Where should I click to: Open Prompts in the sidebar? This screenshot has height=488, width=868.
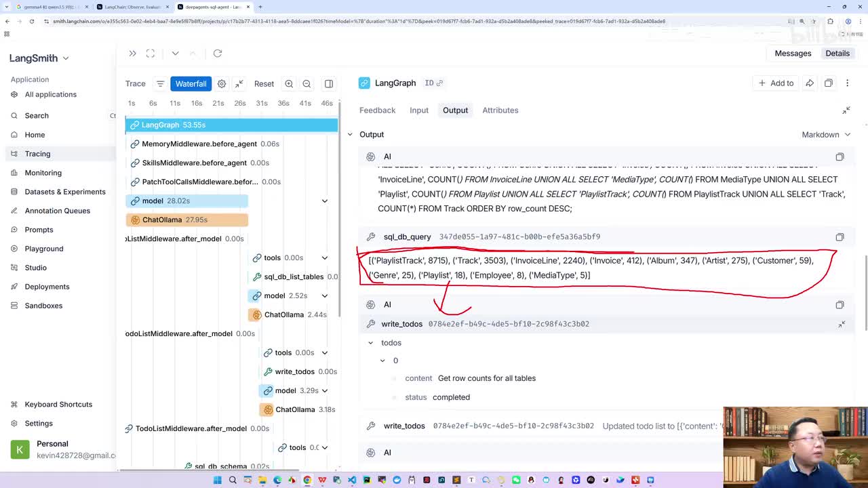pos(39,230)
